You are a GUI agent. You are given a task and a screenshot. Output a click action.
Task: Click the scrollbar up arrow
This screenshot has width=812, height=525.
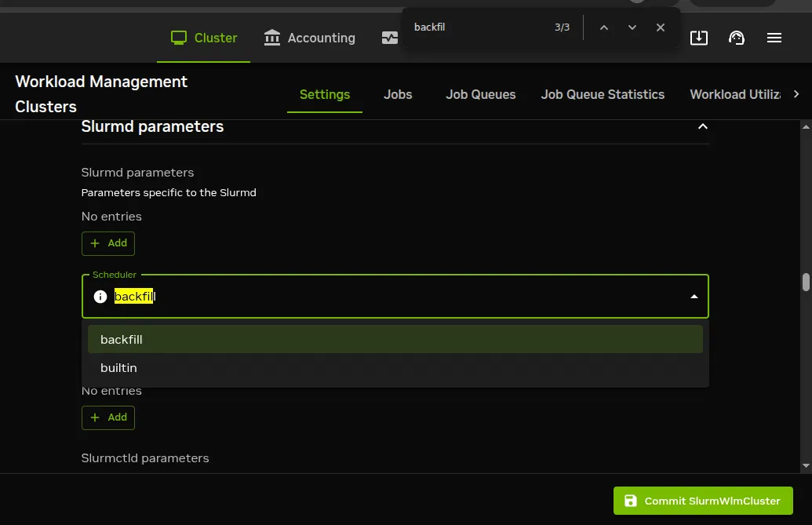(x=806, y=126)
